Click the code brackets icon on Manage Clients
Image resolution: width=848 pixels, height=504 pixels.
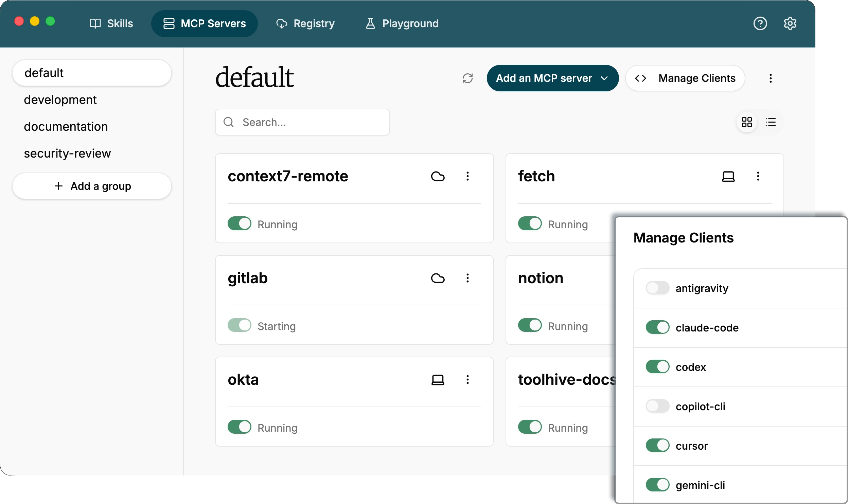click(640, 78)
